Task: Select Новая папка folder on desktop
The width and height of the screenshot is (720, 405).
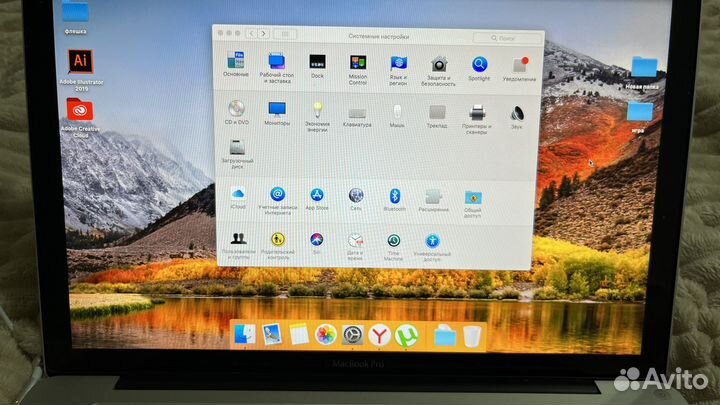Action: click(x=644, y=67)
